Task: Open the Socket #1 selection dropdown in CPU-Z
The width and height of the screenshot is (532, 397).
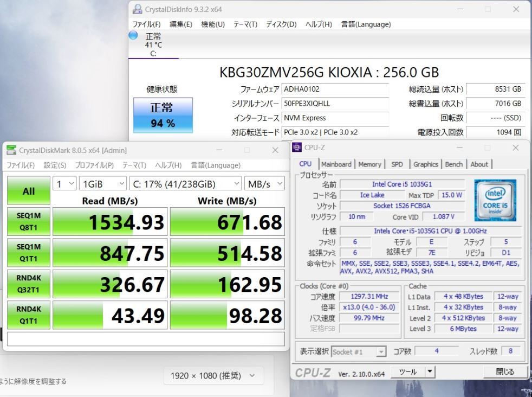Action: tap(359, 352)
